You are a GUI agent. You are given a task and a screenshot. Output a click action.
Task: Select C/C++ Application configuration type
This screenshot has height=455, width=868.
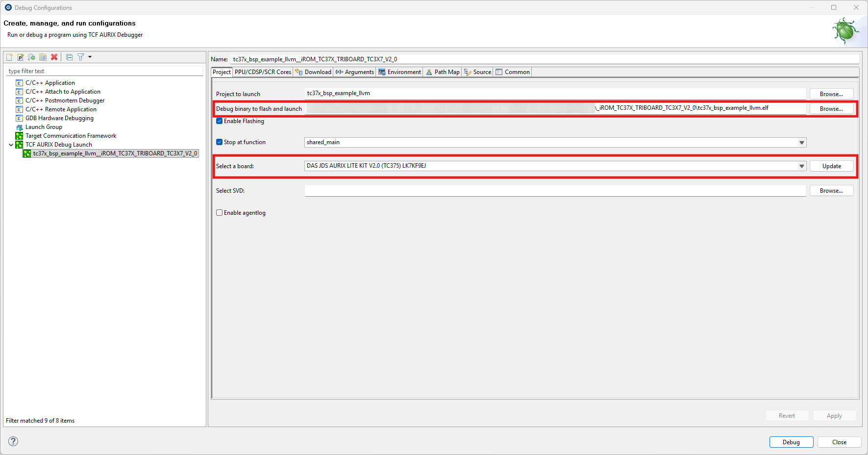[x=50, y=83]
